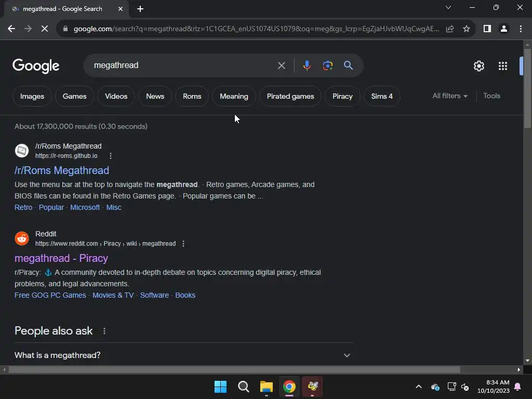Viewport: 532px width, 399px height.
Task: Open the Retro sitelink
Action: click(x=23, y=207)
